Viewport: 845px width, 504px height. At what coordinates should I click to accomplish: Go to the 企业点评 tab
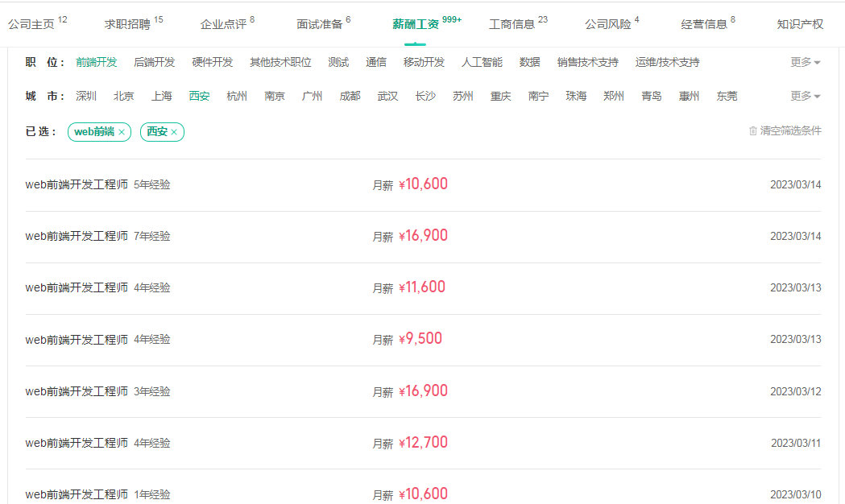tap(223, 24)
